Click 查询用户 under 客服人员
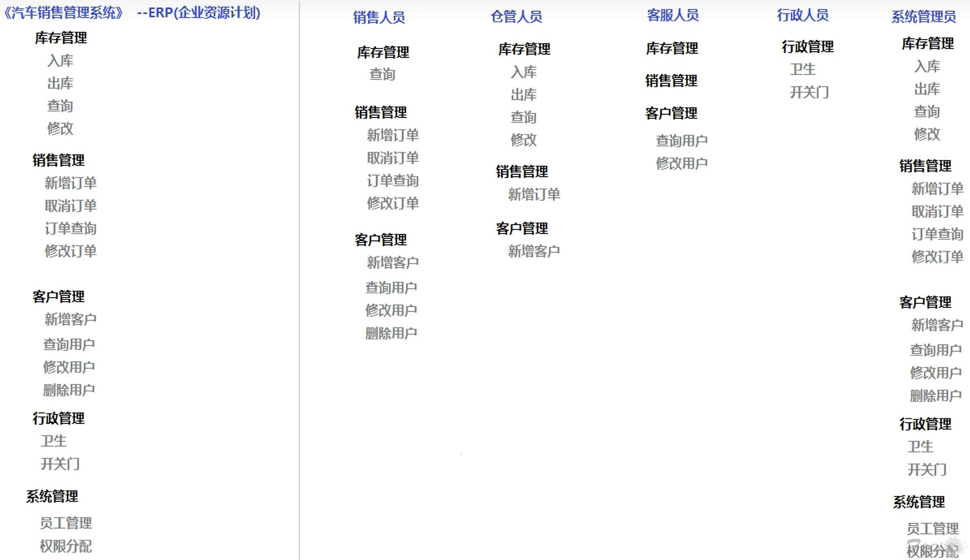The image size is (970, 560). click(x=682, y=141)
